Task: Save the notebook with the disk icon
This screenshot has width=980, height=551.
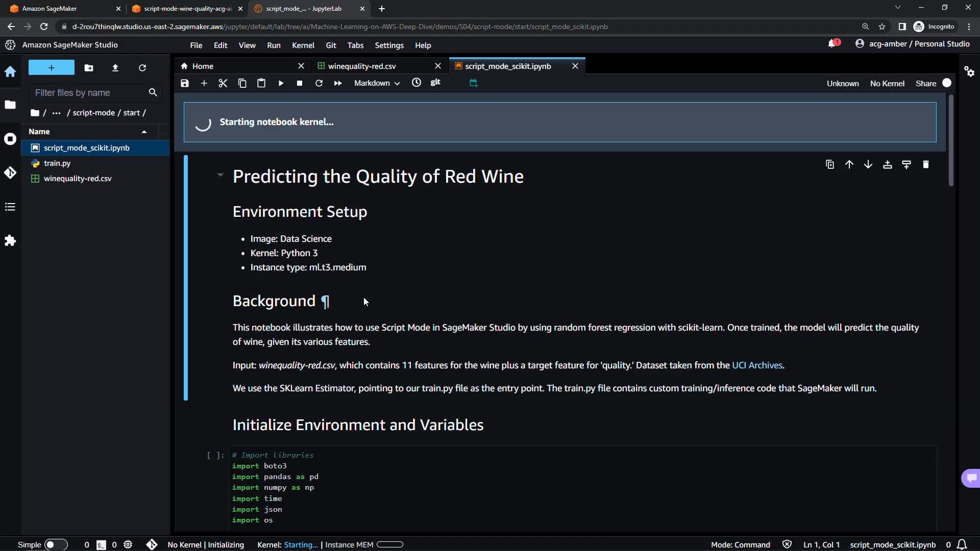Action: click(x=185, y=83)
